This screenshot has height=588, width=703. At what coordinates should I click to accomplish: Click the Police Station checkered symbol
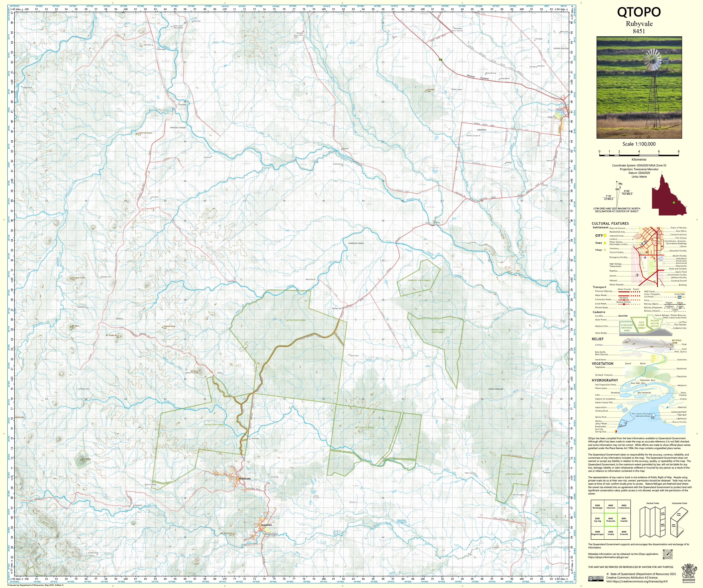pyautogui.click(x=646, y=242)
